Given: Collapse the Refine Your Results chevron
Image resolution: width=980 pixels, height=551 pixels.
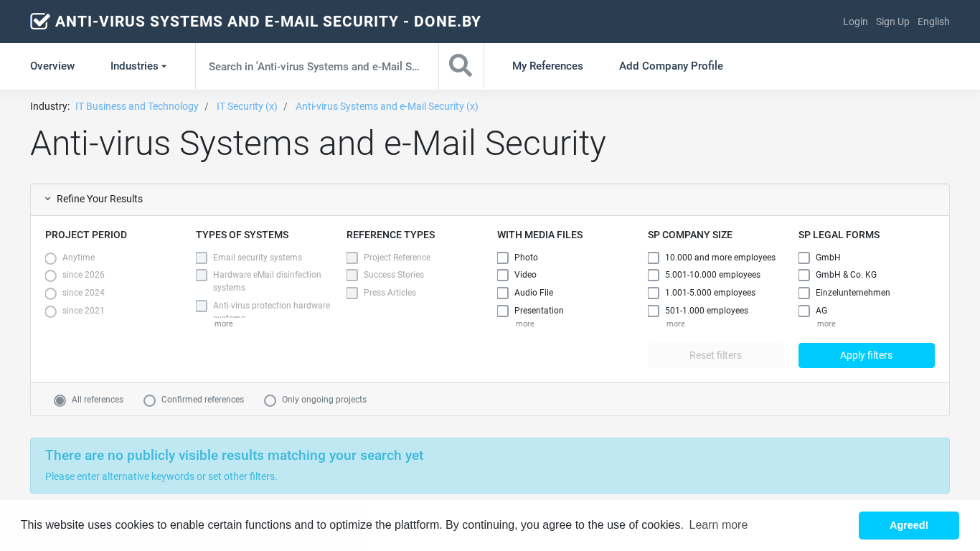Looking at the screenshot, I should 48,199.
